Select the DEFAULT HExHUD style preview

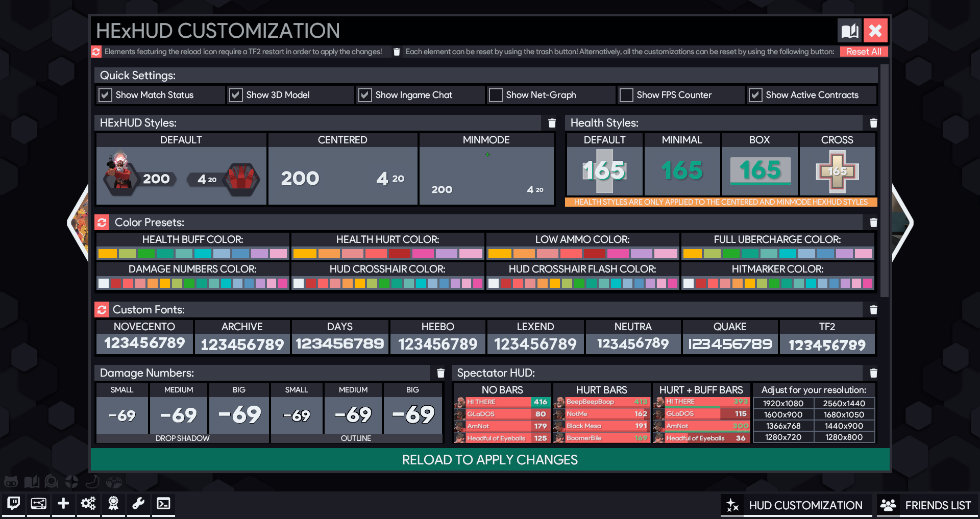point(181,169)
